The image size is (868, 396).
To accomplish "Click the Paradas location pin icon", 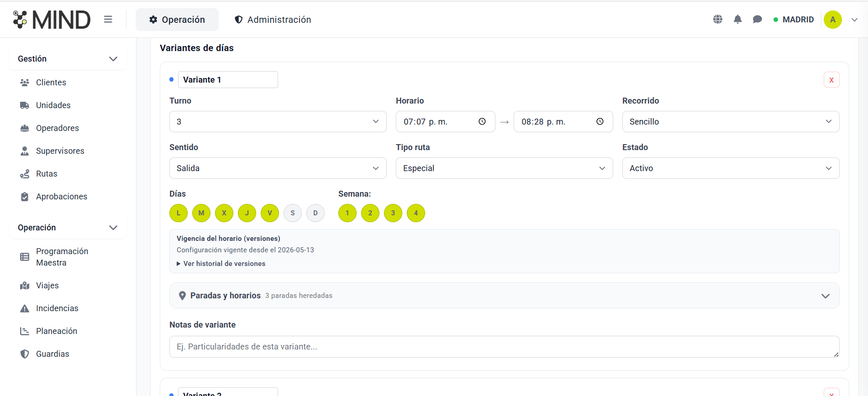I will (182, 296).
